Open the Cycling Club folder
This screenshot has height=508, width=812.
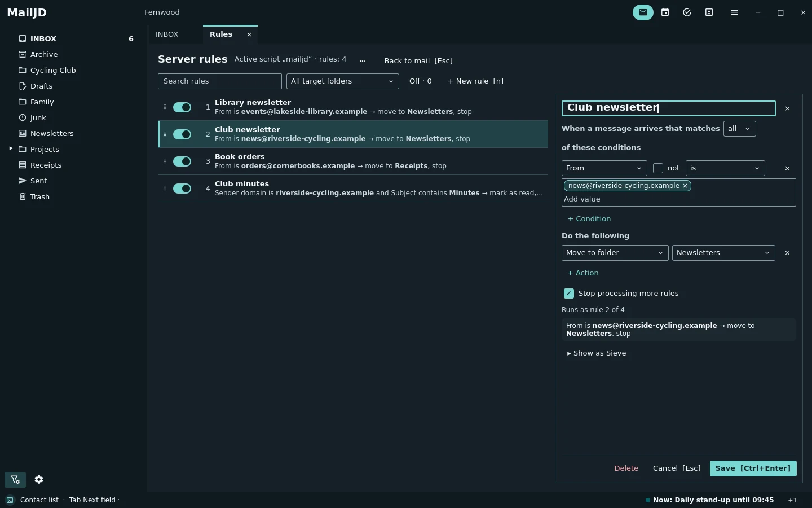click(x=53, y=71)
